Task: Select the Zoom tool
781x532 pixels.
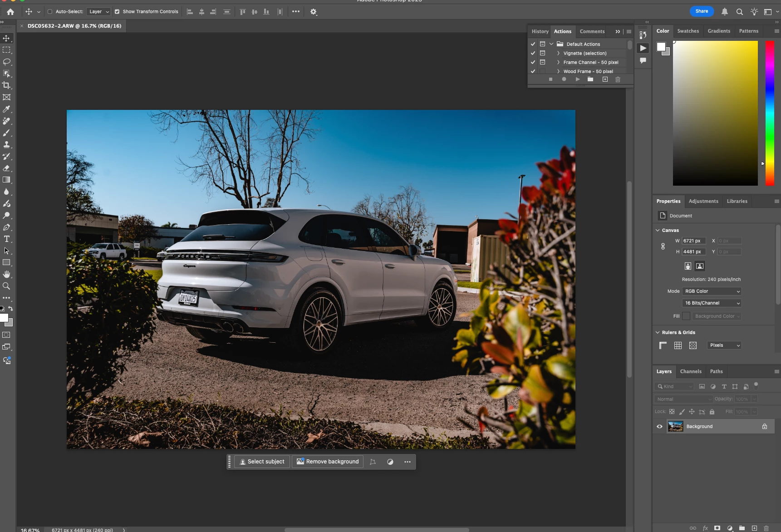Action: pyautogui.click(x=6, y=286)
